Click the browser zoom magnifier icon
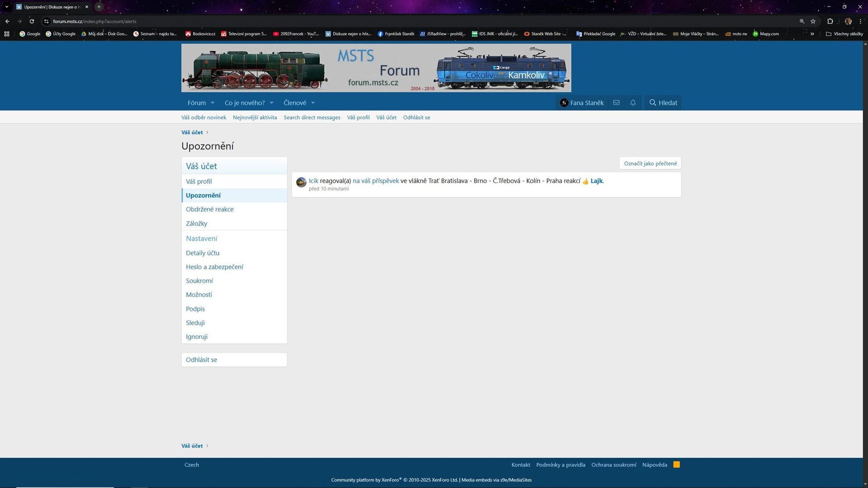Image resolution: width=868 pixels, height=488 pixels. [802, 21]
